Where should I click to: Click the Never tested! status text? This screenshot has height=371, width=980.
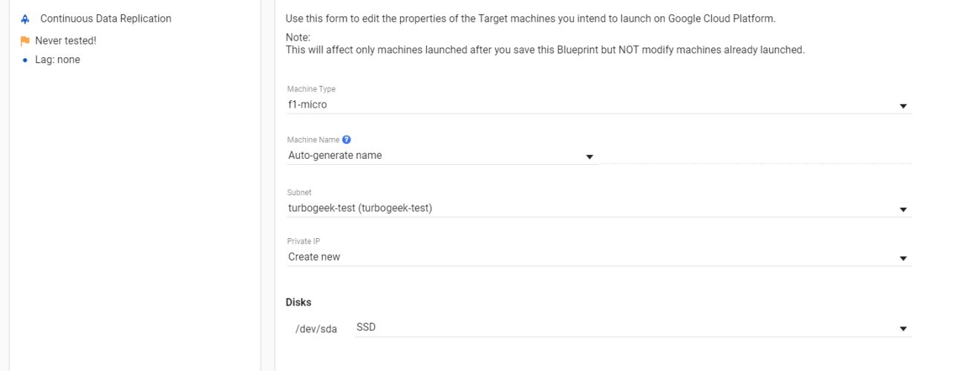[65, 41]
